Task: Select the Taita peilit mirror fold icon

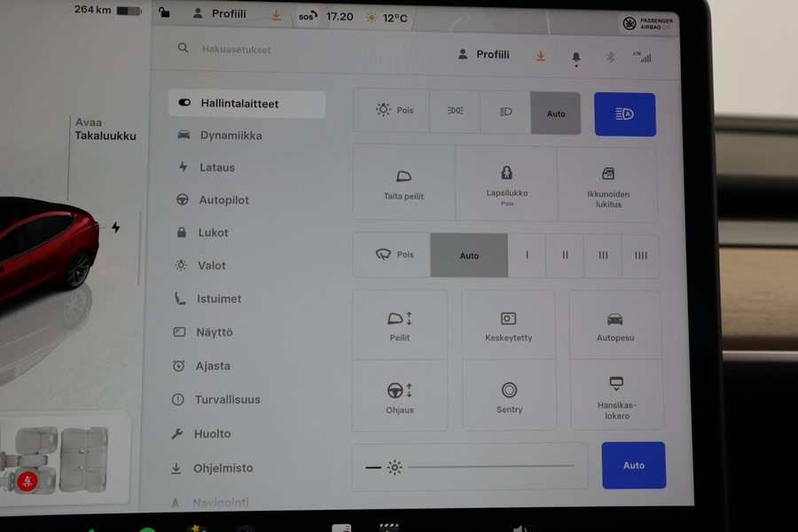Action: (403, 184)
